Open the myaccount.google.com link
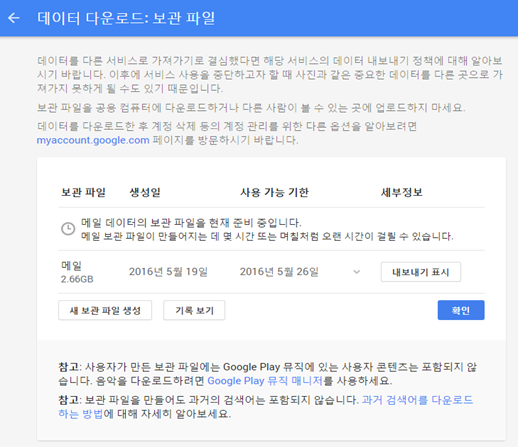Image resolution: width=518 pixels, height=447 pixels. pos(93,140)
